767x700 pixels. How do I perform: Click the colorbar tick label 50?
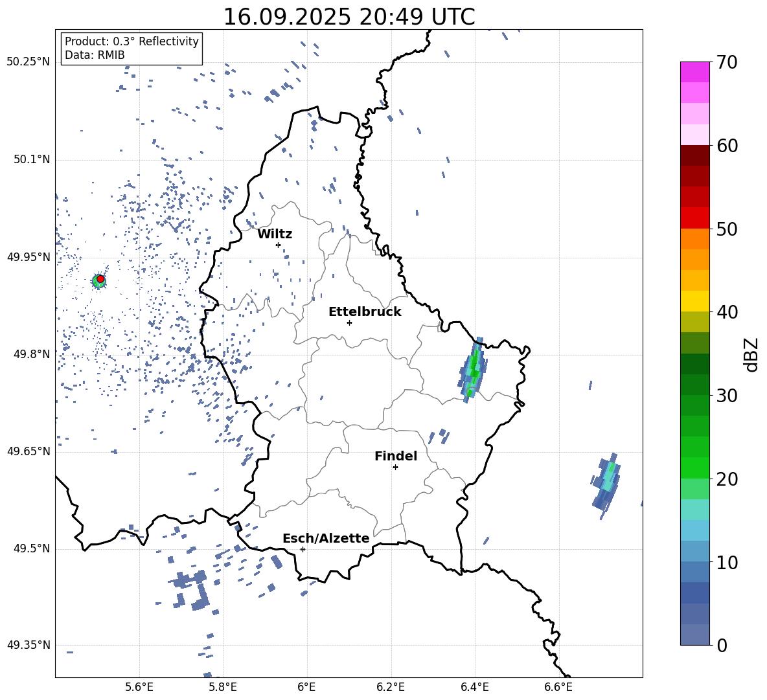coord(727,229)
